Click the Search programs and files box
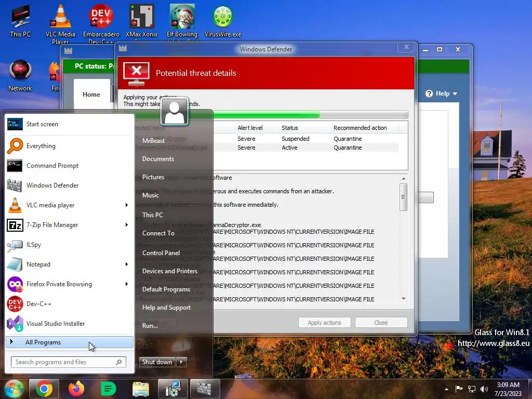This screenshot has height=399, width=532. 69,362
